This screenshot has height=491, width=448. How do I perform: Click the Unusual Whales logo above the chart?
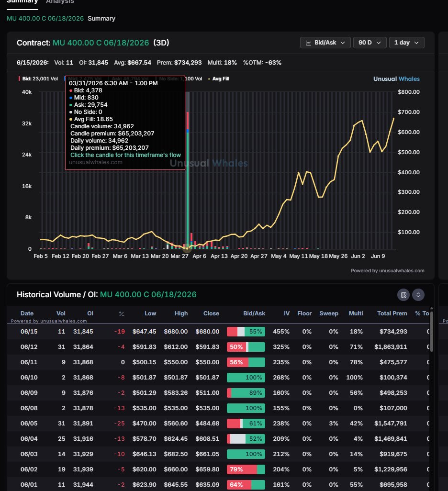click(396, 79)
